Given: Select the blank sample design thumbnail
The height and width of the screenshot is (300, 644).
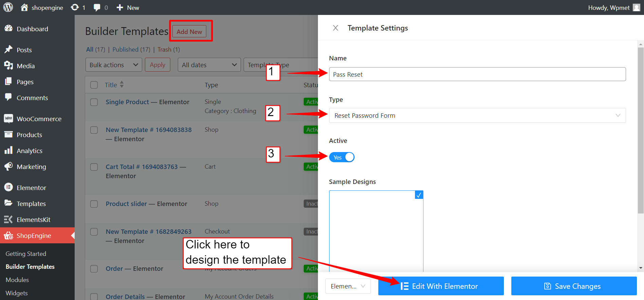Looking at the screenshot, I should click(x=376, y=231).
